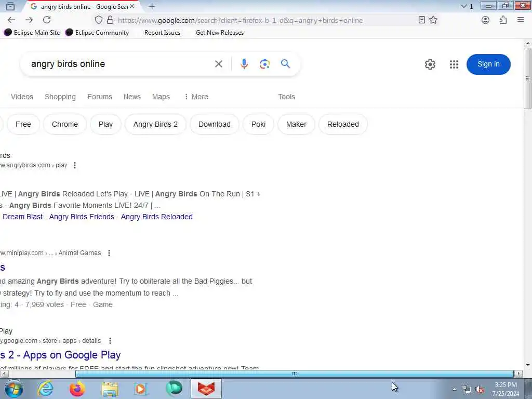List all tabs with the chevron dropdown

click(463, 6)
